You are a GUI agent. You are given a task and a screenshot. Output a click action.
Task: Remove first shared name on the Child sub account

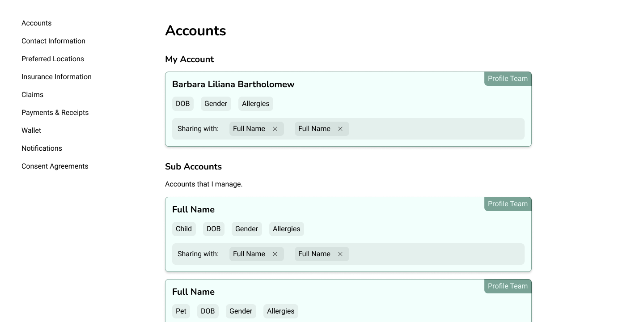pyautogui.click(x=275, y=254)
